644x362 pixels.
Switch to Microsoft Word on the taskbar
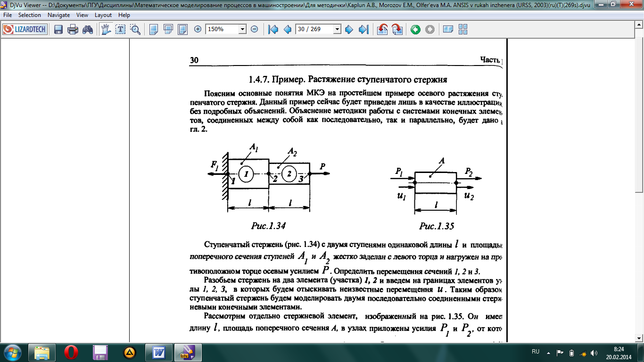[x=159, y=353]
